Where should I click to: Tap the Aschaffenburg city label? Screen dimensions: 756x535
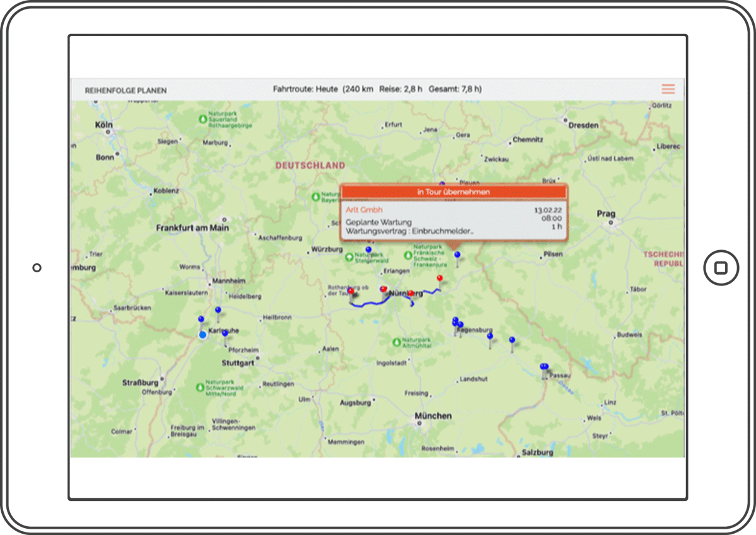pos(280,238)
